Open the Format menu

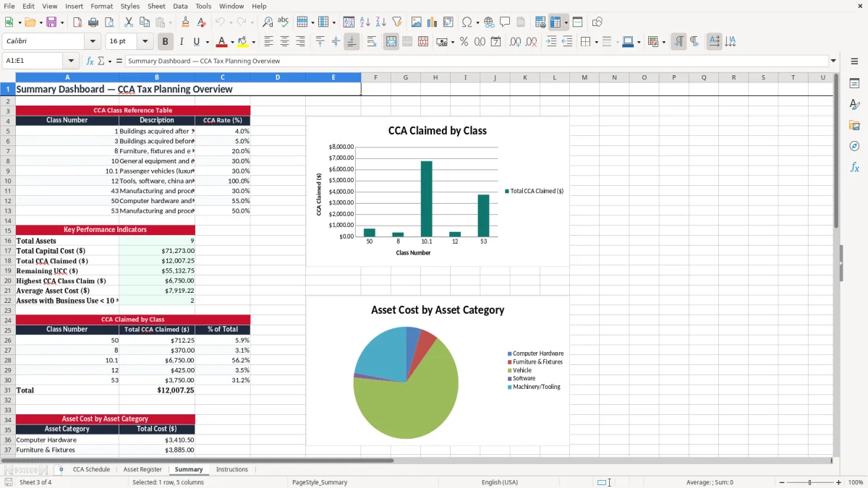tap(102, 6)
